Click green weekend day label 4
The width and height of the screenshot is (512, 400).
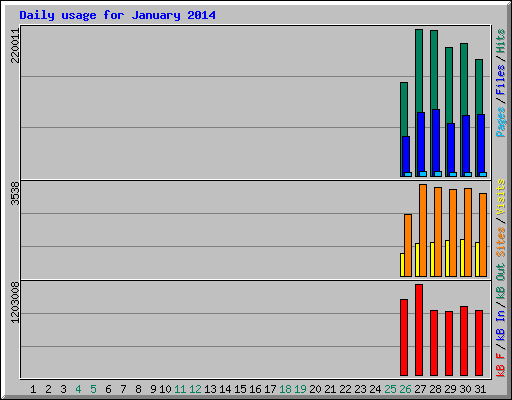point(78,389)
